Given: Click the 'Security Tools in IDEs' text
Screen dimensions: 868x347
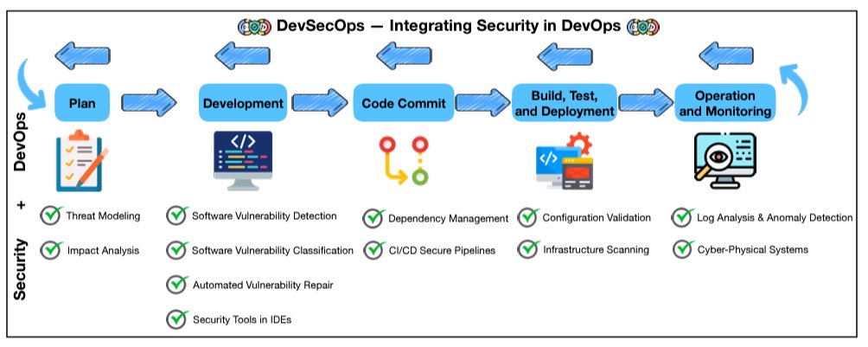Looking at the screenshot, I should [x=242, y=320].
